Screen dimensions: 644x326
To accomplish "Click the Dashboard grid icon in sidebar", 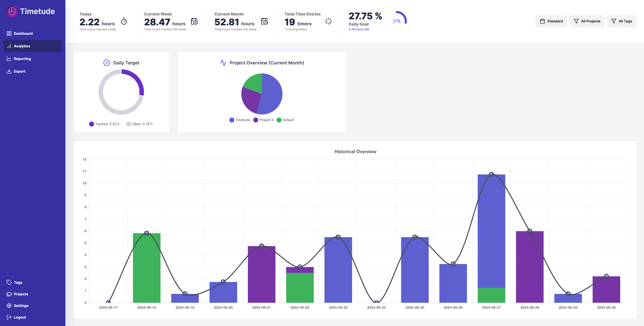I will pos(9,33).
